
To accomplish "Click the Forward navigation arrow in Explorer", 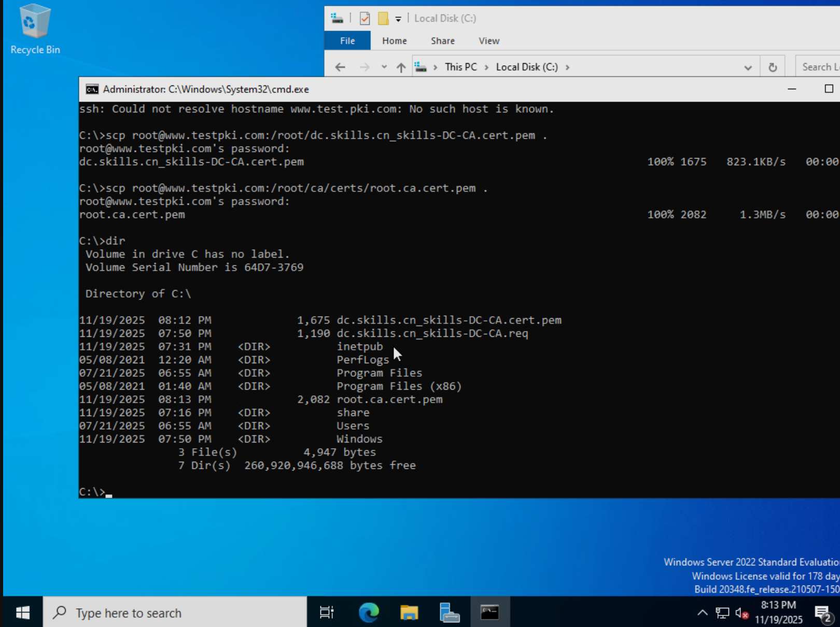I will (365, 67).
